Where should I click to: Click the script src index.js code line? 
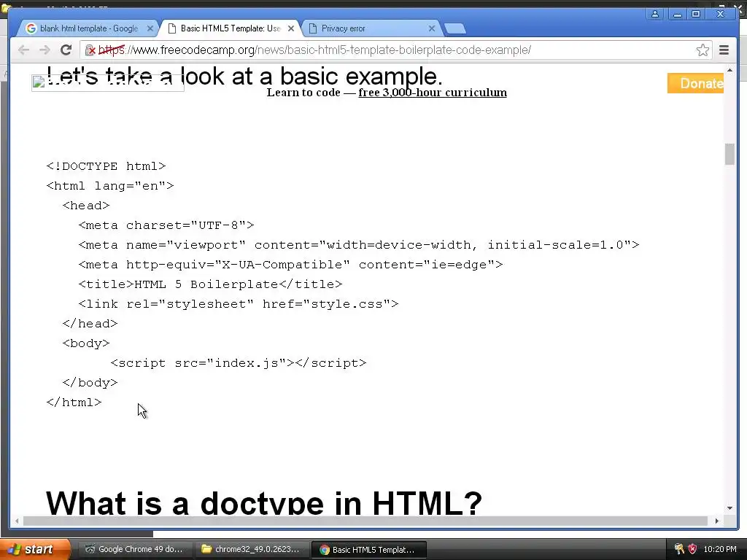coord(239,363)
